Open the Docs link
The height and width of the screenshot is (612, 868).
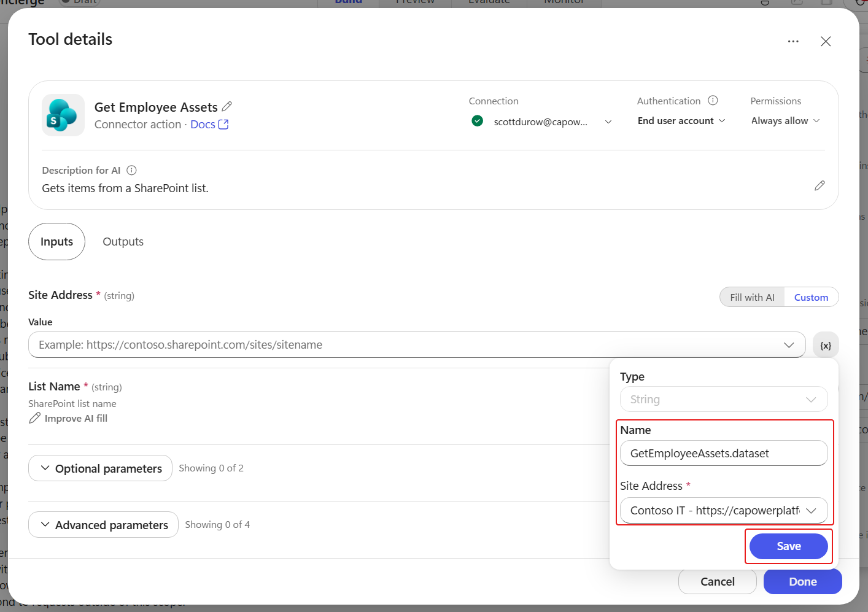click(209, 124)
